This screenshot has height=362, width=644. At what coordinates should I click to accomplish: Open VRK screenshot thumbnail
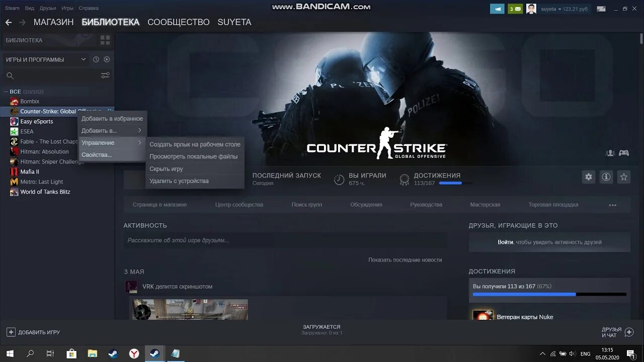(190, 310)
